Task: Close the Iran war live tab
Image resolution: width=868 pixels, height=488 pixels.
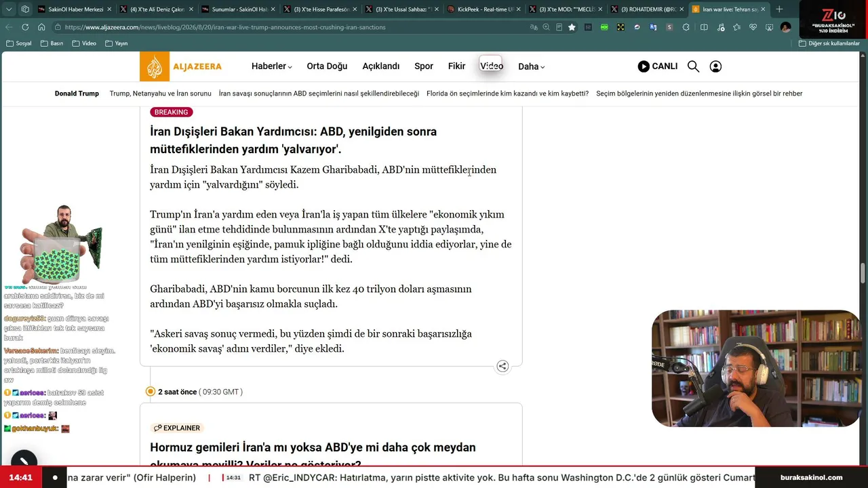Action: tap(764, 9)
